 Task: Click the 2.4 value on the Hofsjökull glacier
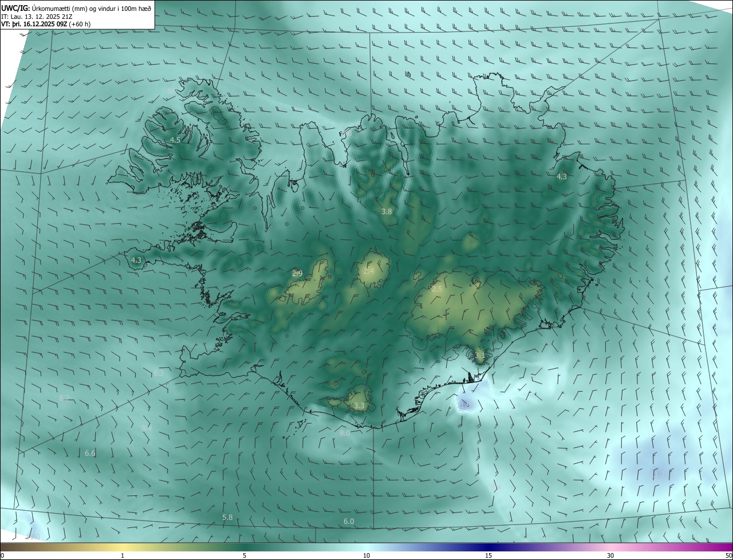click(x=369, y=271)
